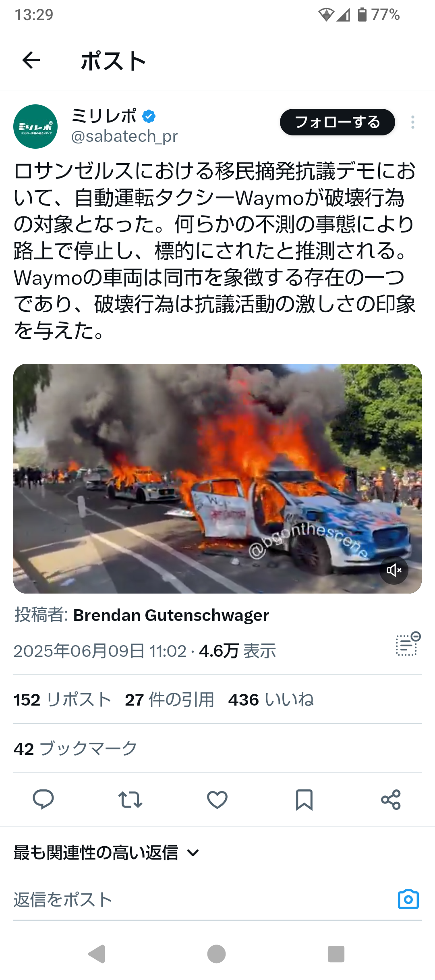The width and height of the screenshot is (435, 980).
Task: View the 27 件の引用 quotes list
Action: point(170,700)
